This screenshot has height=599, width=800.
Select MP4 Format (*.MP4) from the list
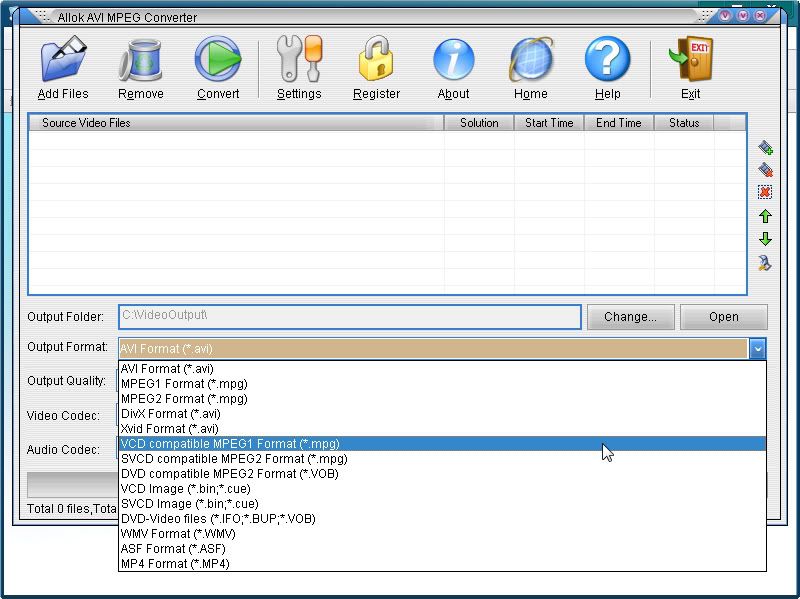pyautogui.click(x=175, y=564)
